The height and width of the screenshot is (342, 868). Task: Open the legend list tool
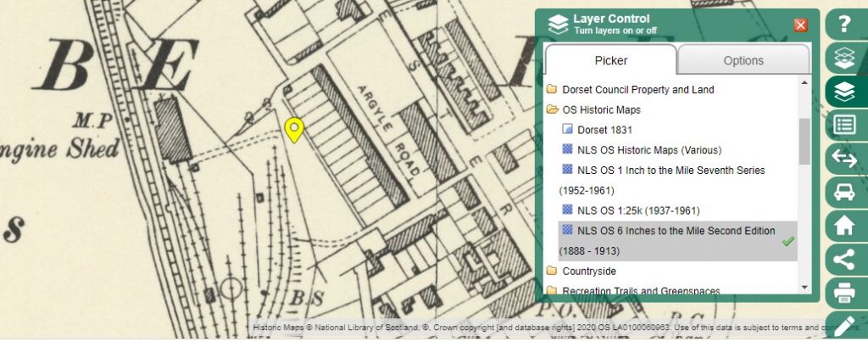(845, 125)
